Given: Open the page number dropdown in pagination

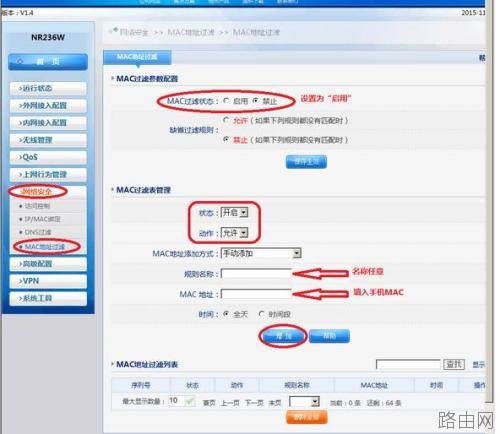Looking at the screenshot, I should coord(305,402).
